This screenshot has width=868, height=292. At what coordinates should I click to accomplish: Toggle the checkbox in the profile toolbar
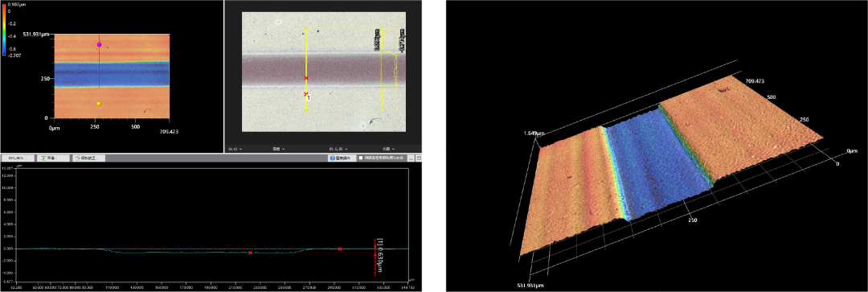(x=360, y=158)
